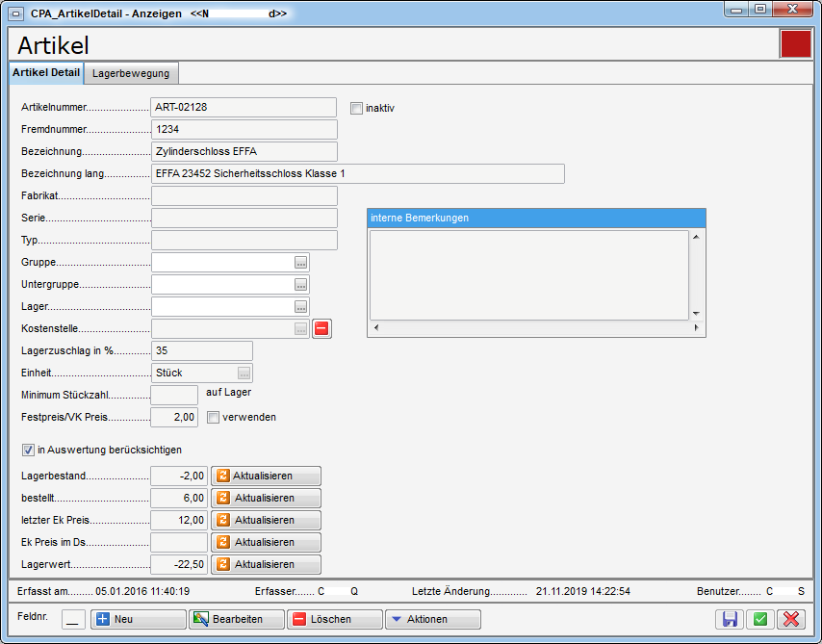
Task: Click red minus icon beside Kostenstelle
Action: coord(321,328)
